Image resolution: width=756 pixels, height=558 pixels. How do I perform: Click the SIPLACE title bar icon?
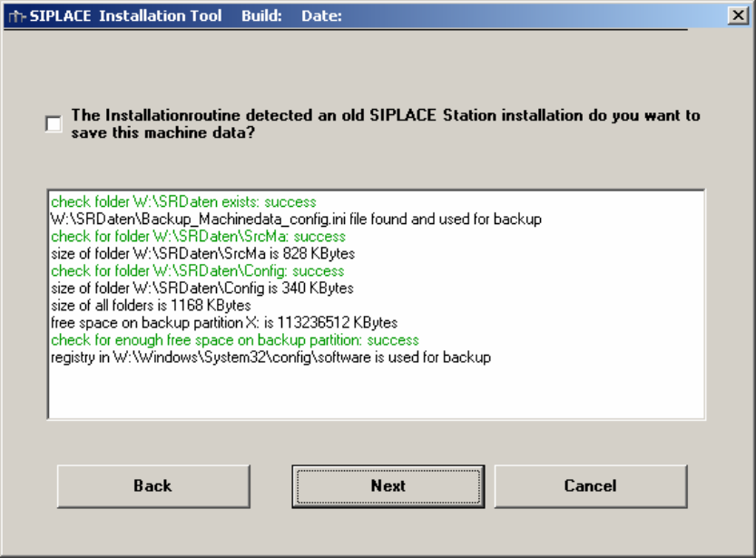pos(16,16)
